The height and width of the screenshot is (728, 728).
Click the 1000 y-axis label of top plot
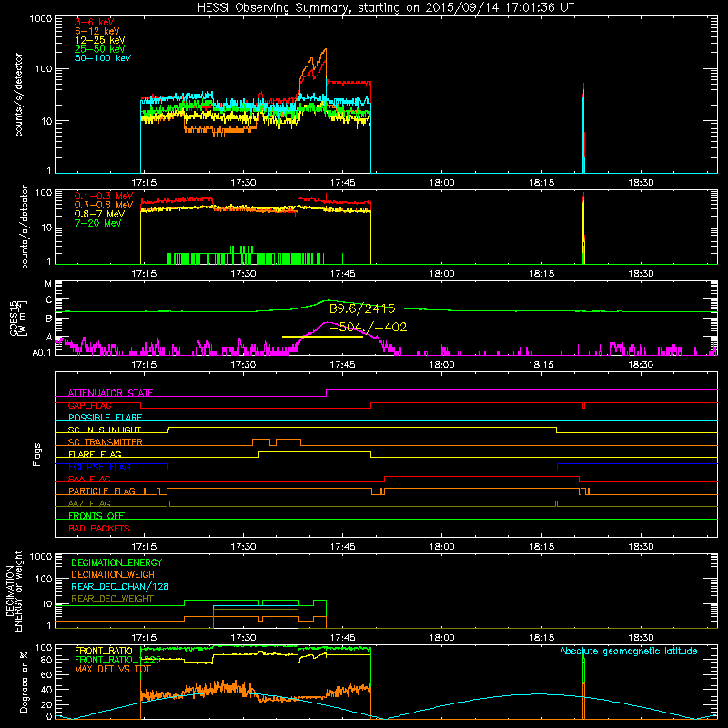[x=40, y=19]
